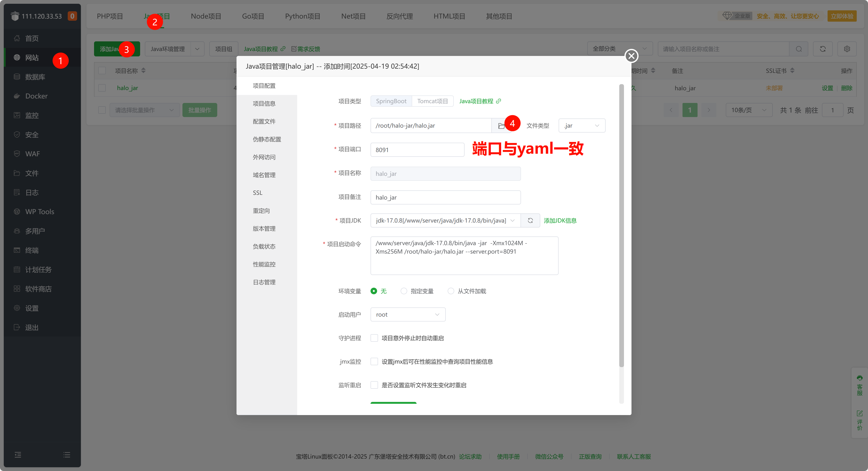Click the 退出 logout icon in sidebar

point(17,327)
